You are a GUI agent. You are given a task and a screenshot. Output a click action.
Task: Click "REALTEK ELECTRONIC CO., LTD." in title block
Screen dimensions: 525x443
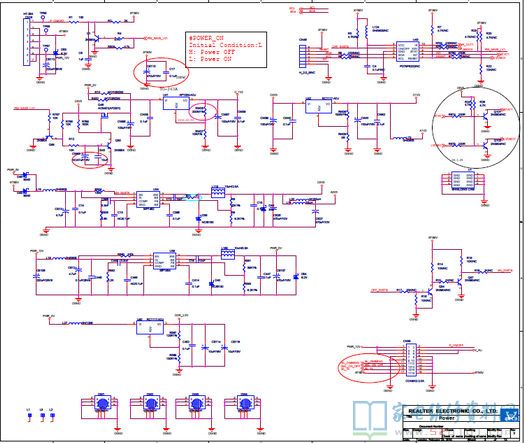453,411
